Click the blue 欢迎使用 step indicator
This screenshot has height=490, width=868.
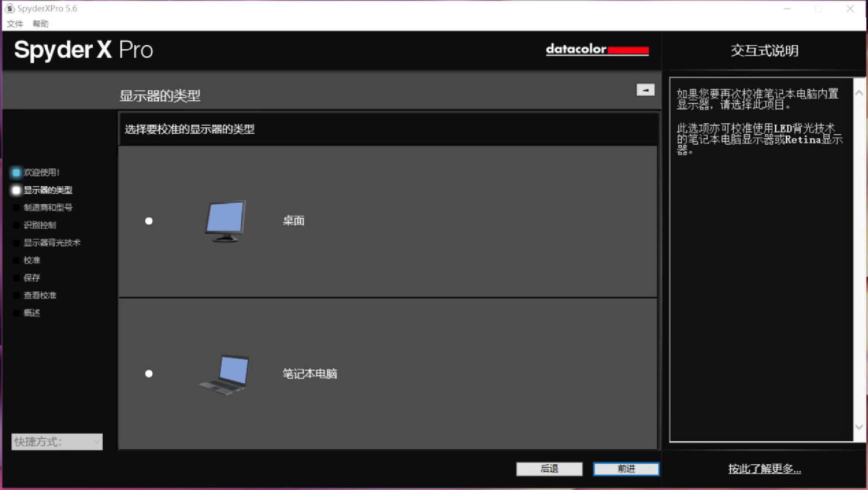click(x=16, y=173)
